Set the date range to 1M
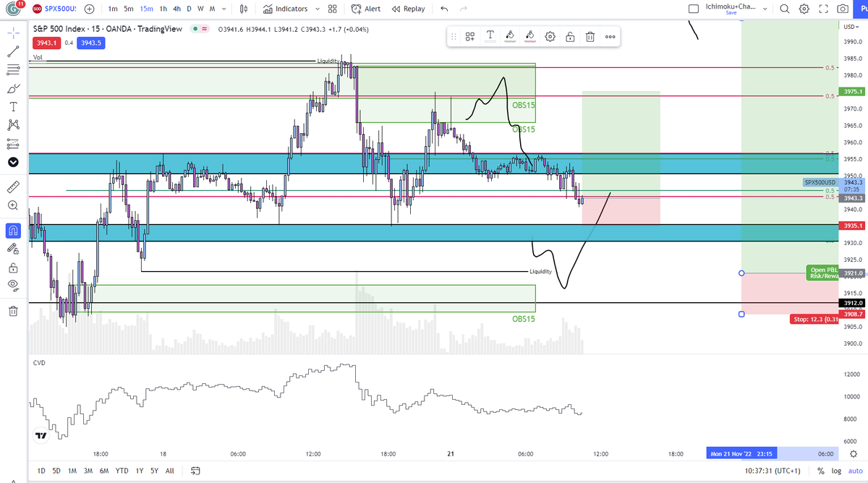Screen dimensions: 868x483 coord(72,471)
